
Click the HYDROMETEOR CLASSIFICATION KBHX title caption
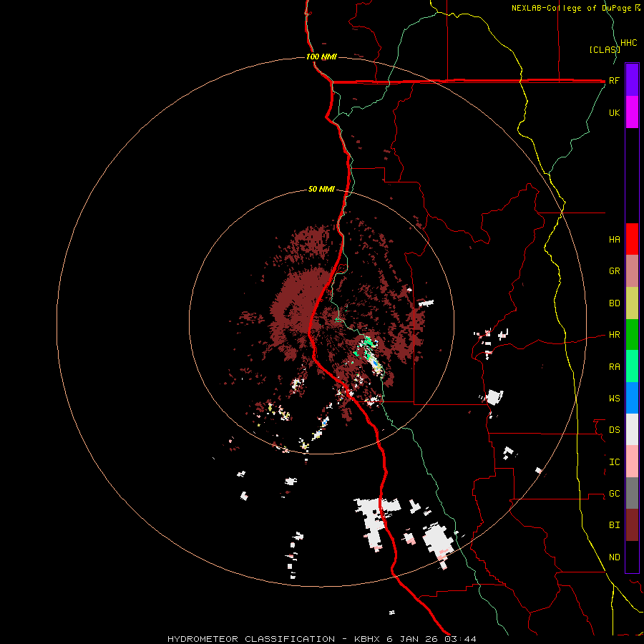point(321,639)
